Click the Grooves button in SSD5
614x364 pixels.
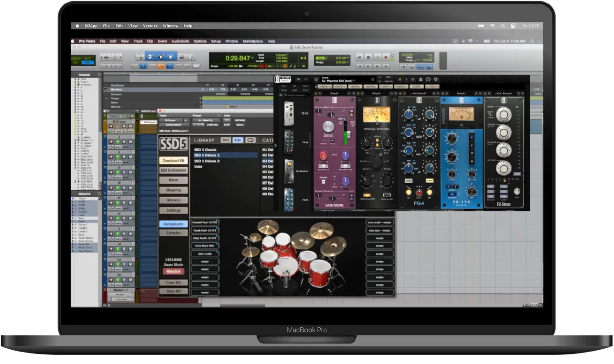coord(173,200)
